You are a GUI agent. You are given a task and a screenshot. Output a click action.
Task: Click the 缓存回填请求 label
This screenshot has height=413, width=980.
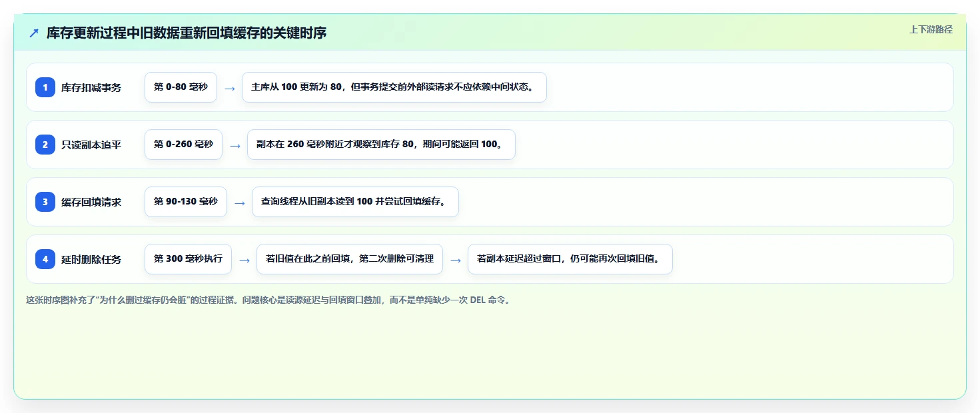[x=91, y=202]
